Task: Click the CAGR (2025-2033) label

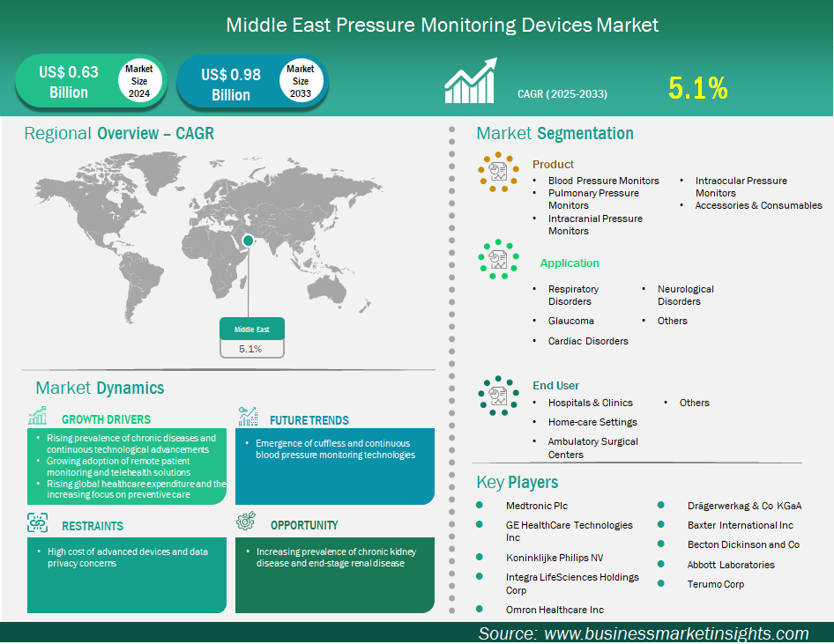Action: click(x=562, y=94)
